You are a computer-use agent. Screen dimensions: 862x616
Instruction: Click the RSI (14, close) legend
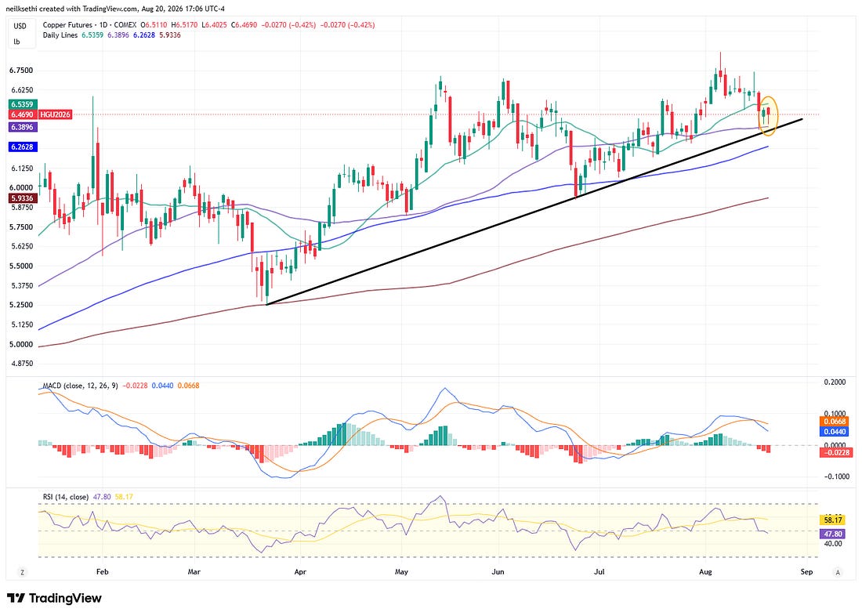click(66, 497)
